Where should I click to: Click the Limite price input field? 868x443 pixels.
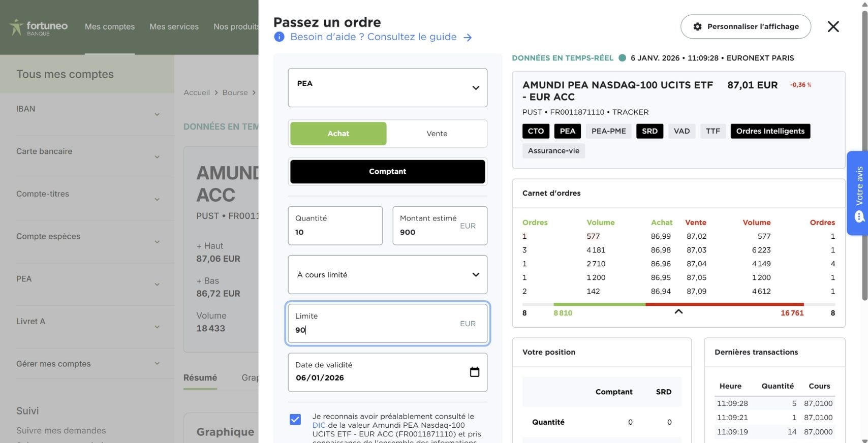pyautogui.click(x=387, y=324)
